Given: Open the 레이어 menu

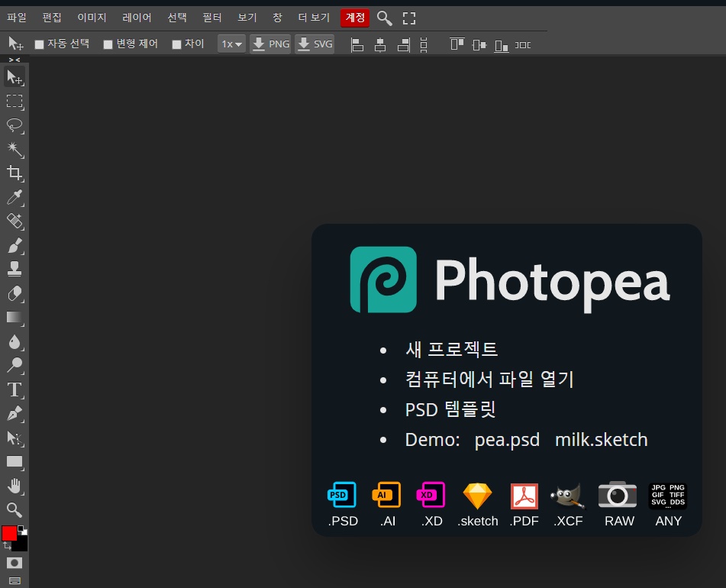Looking at the screenshot, I should 137,18.
